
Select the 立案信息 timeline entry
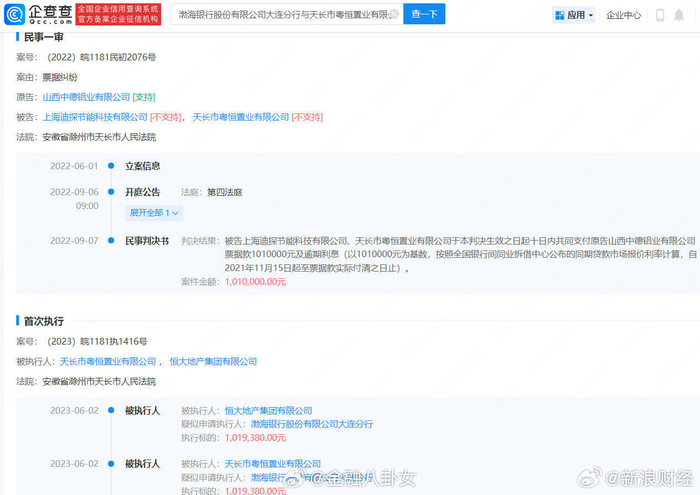(142, 166)
